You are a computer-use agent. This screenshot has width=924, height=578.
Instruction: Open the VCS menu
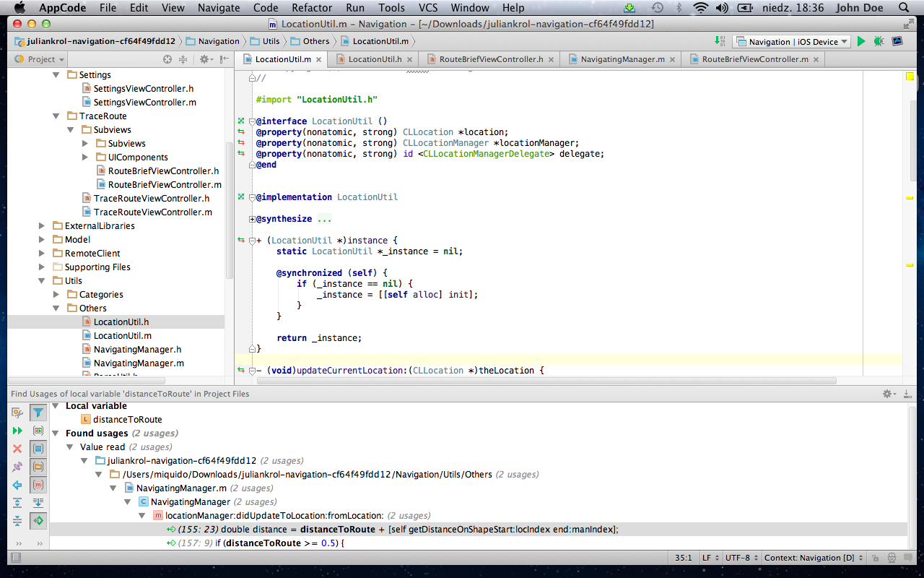click(x=428, y=8)
